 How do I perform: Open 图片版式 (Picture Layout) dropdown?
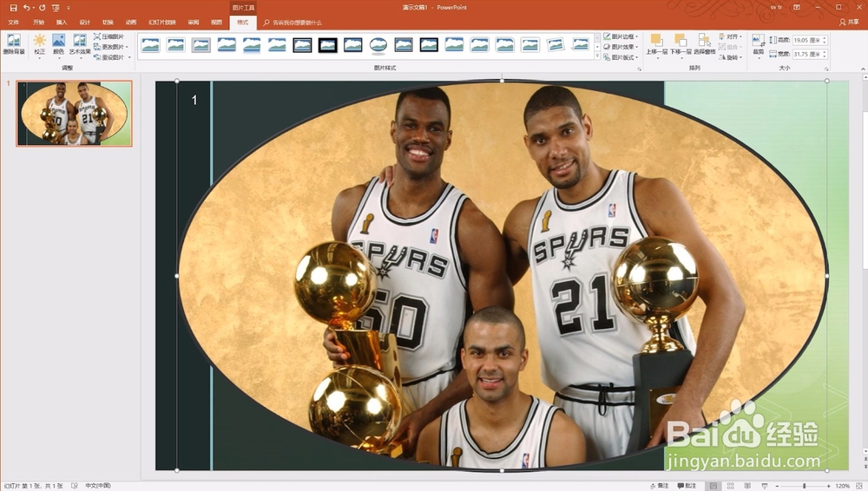(x=621, y=57)
